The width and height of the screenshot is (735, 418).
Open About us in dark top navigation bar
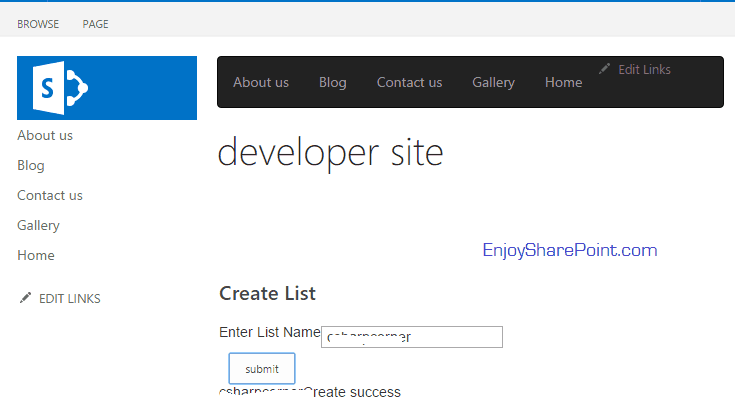pyautogui.click(x=261, y=83)
